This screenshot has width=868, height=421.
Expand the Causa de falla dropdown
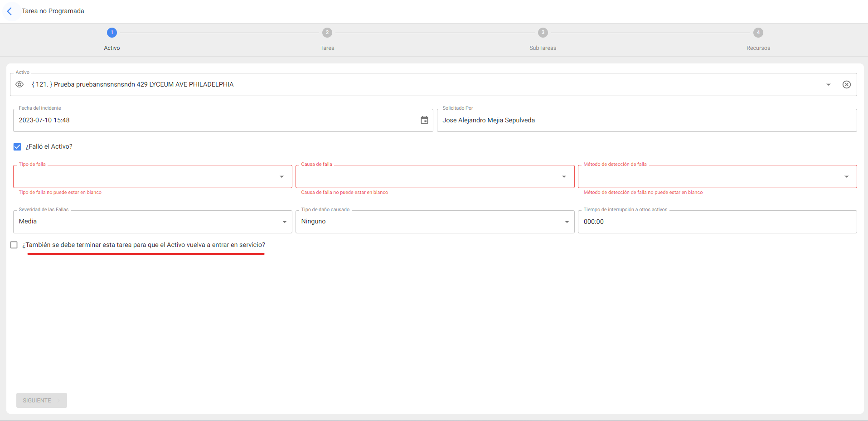[564, 177]
